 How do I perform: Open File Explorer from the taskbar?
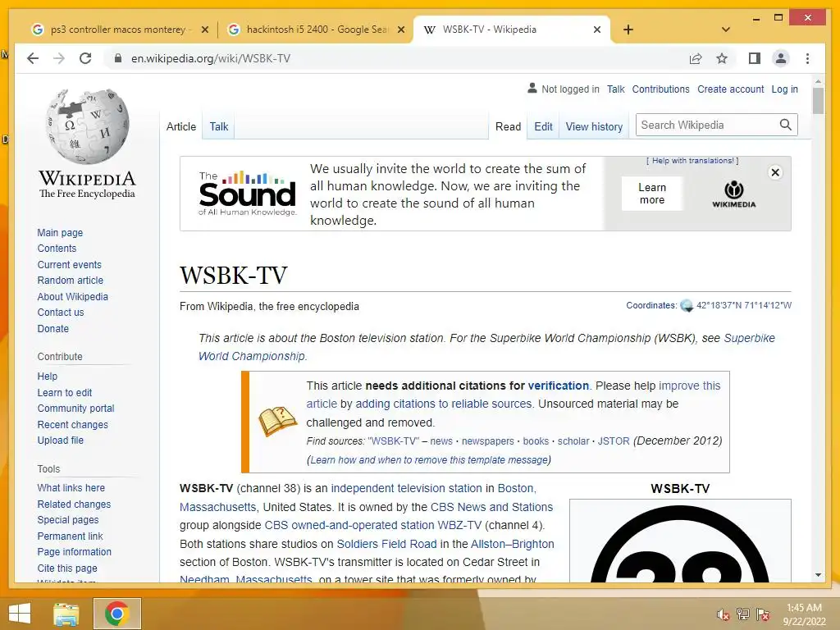pos(66,614)
